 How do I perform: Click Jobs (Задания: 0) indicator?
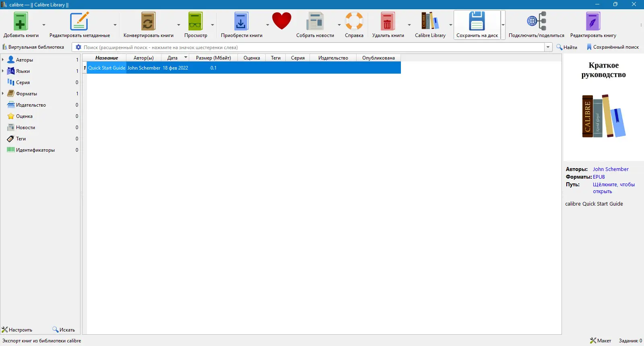point(630,341)
